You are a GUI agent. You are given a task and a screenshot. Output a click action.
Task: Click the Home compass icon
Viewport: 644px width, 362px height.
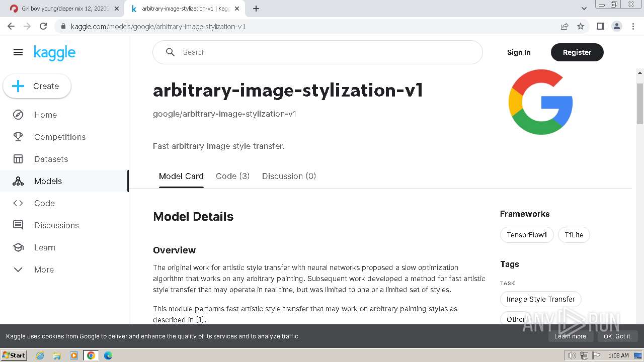pyautogui.click(x=18, y=115)
